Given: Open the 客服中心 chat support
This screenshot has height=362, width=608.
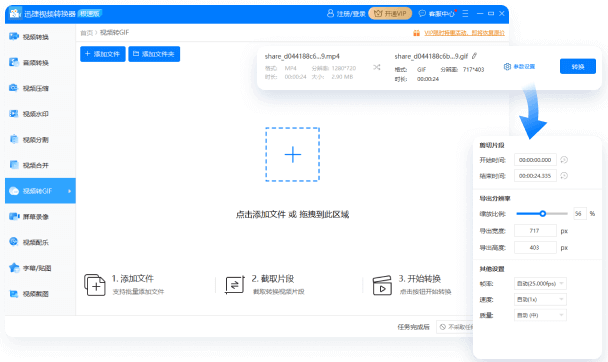Looking at the screenshot, I should click(436, 14).
